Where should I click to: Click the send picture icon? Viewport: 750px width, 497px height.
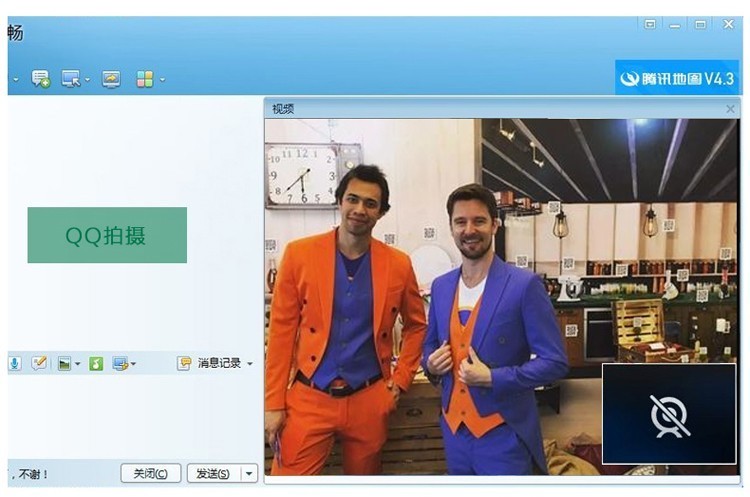point(64,364)
